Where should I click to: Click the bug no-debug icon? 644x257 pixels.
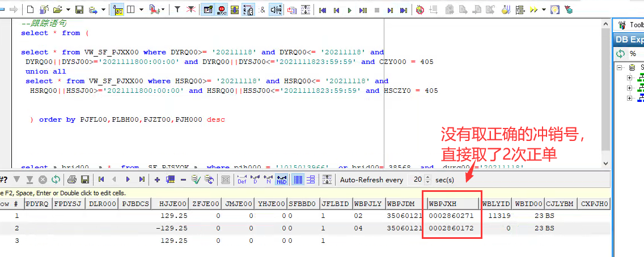coord(420,10)
